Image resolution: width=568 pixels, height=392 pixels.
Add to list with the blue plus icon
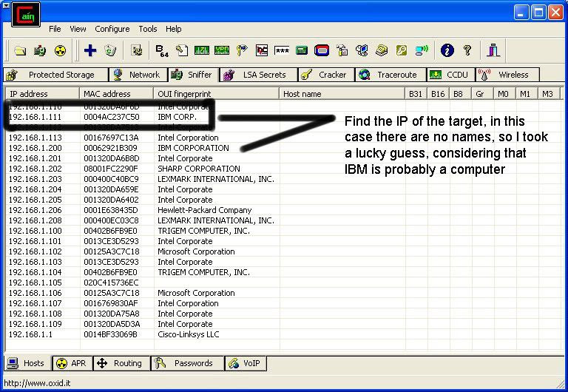point(89,50)
